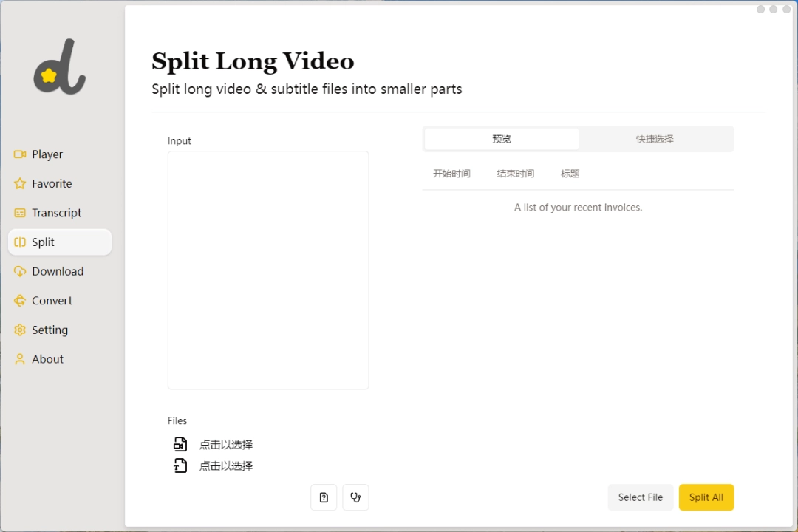Viewport: 798px width, 532px height.
Task: Open the Player section in the sidebar
Action: click(46, 154)
